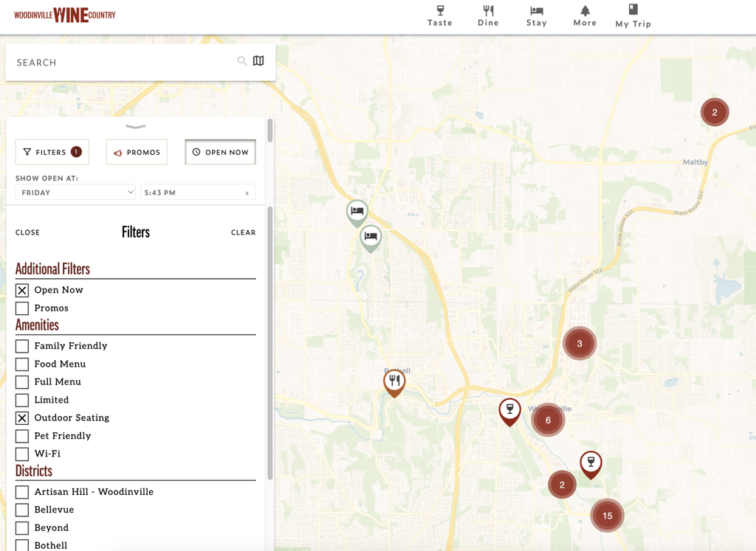Screen dimensions: 756x551
Task: Enable the Pet Friendly checkbox
Action: [x=22, y=436]
